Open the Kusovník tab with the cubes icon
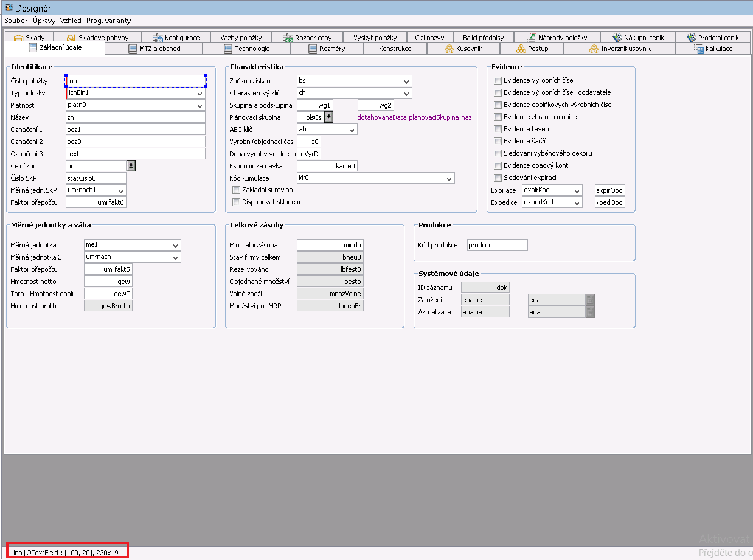753x560 pixels. 465,49
